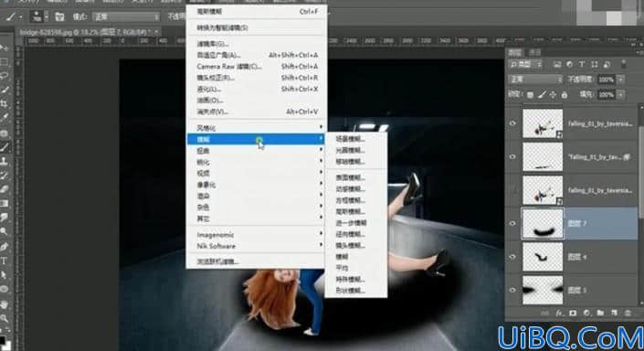Select the Spot Healing Brush tool
The height and width of the screenshot is (351, 644).
click(x=4, y=133)
